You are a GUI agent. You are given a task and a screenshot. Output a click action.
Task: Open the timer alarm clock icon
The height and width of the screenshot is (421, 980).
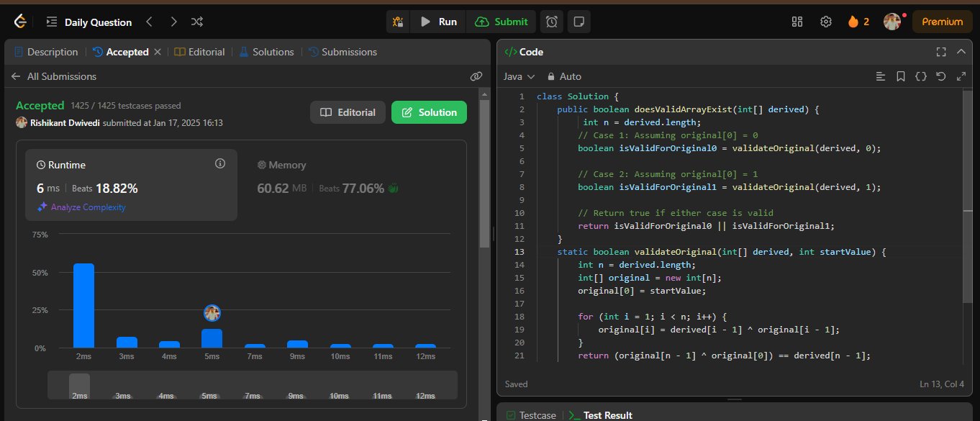coord(551,22)
